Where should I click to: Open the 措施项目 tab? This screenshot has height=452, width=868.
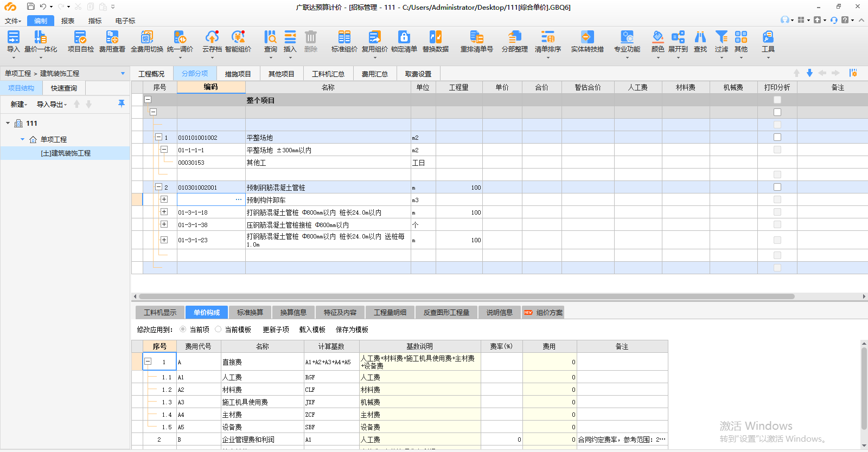pyautogui.click(x=238, y=74)
